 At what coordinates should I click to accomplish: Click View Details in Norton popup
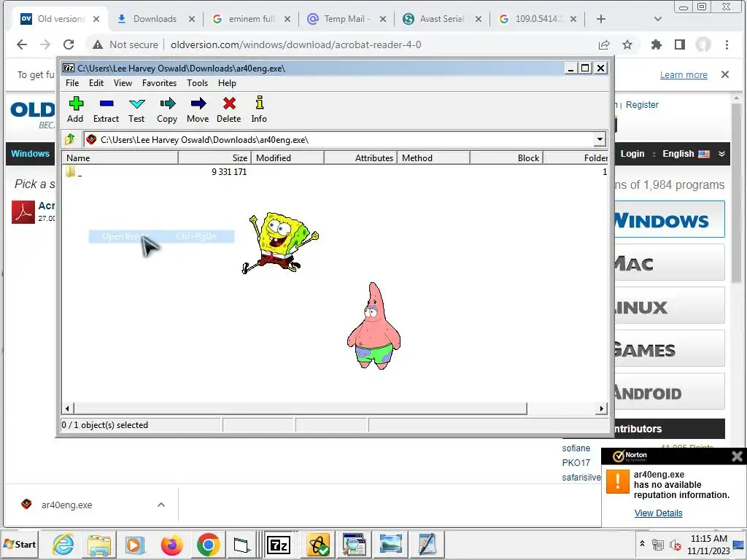[659, 513]
